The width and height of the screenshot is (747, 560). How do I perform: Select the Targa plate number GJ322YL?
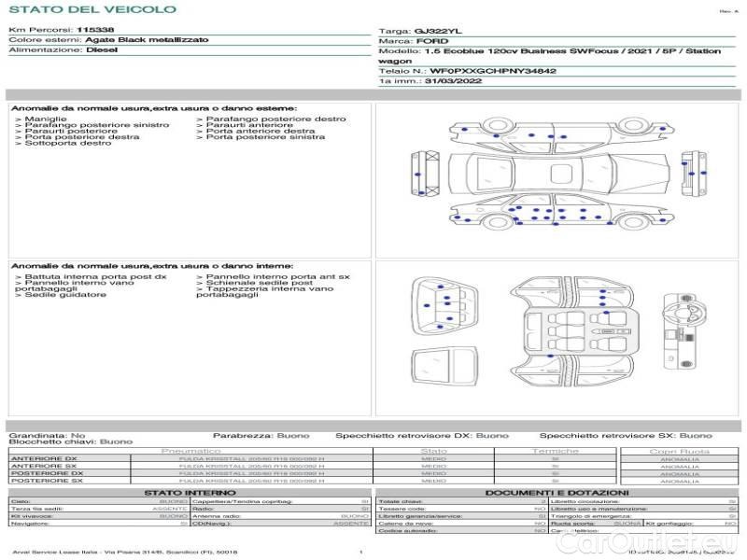pyautogui.click(x=438, y=31)
